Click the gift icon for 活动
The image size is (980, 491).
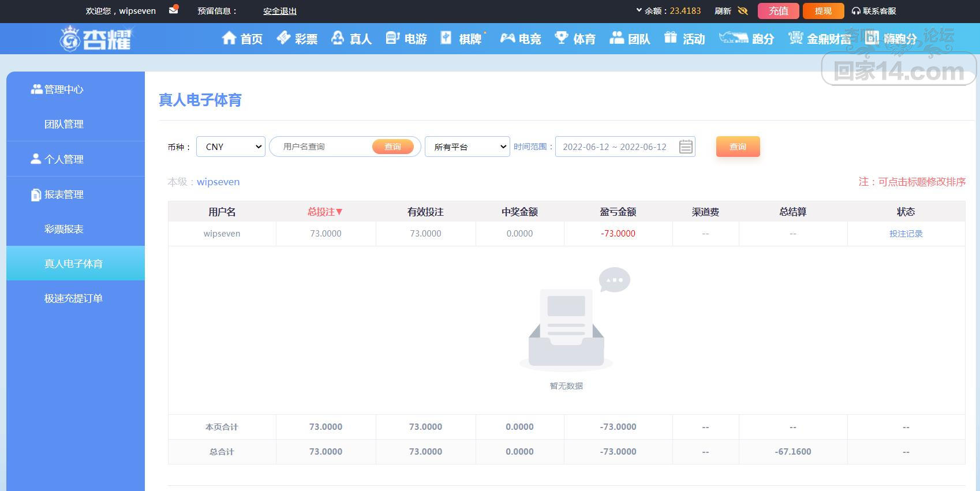tap(670, 38)
